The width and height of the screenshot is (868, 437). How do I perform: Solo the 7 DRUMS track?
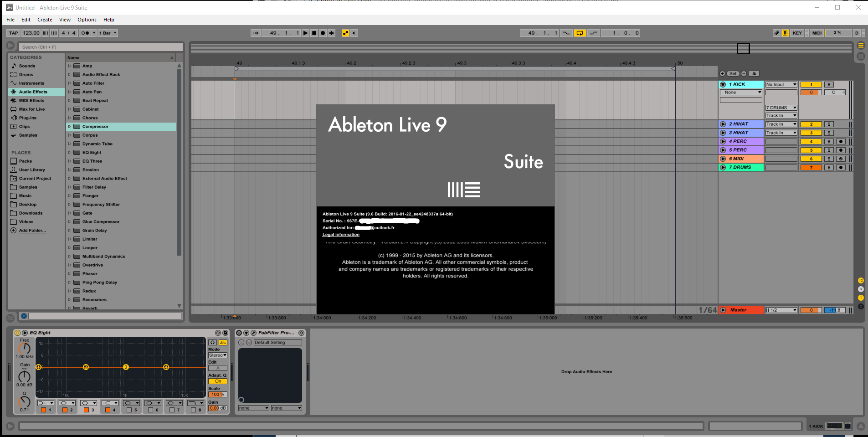pos(829,167)
